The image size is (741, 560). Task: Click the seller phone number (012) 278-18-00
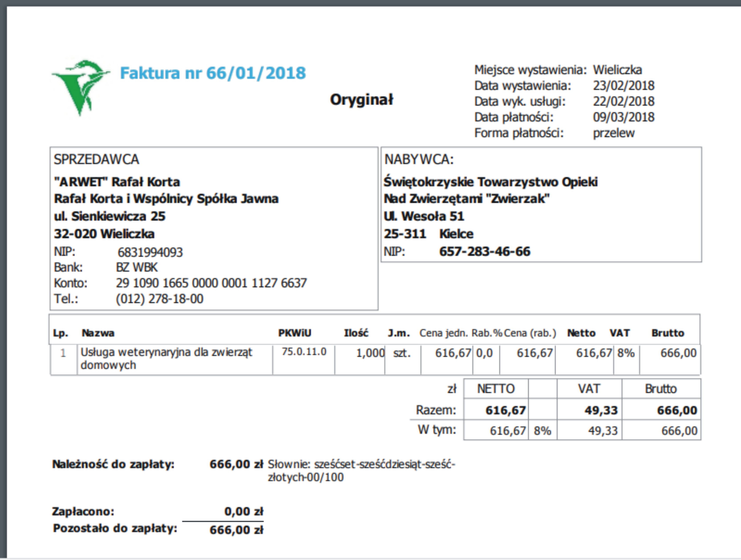160,299
